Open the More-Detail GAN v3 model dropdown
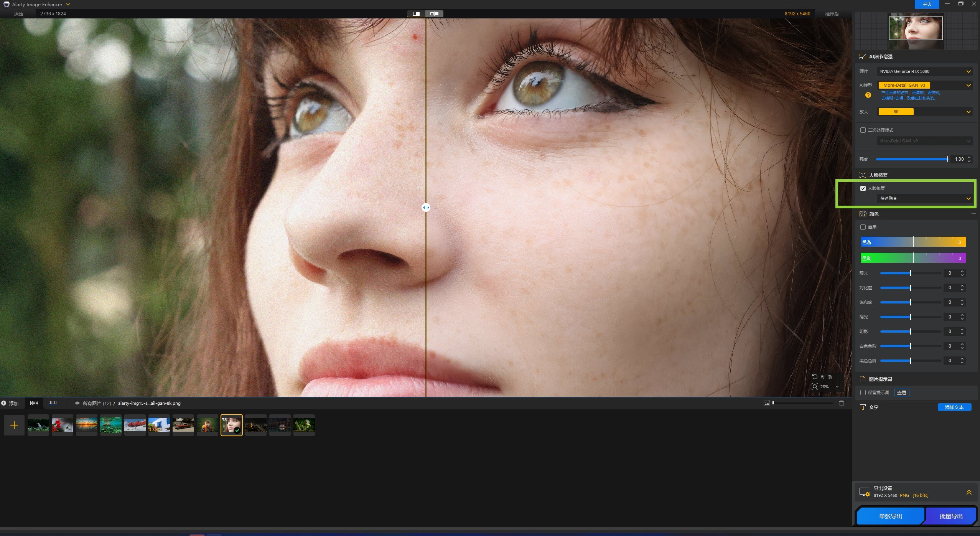The image size is (980, 536). [x=924, y=85]
